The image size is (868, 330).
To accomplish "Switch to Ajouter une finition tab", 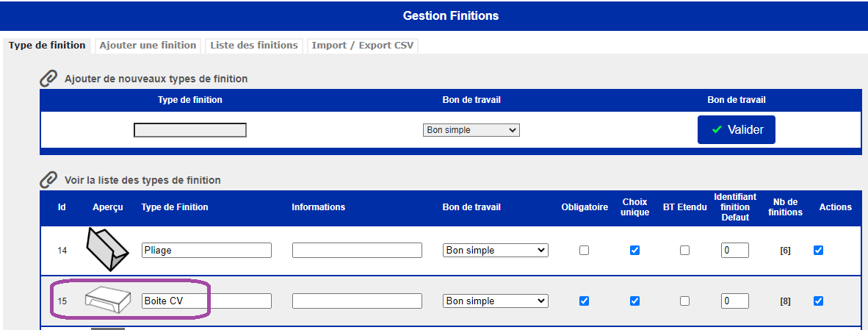I will tap(148, 46).
